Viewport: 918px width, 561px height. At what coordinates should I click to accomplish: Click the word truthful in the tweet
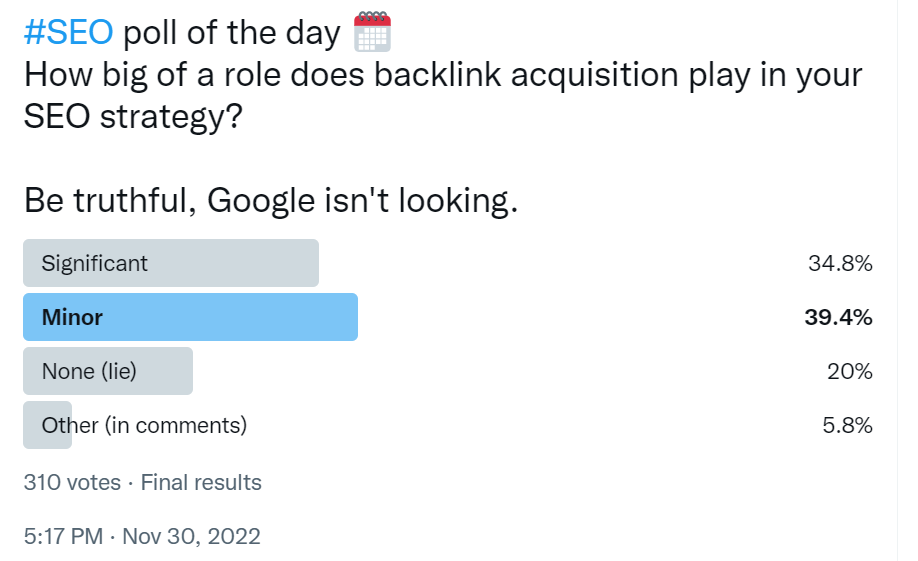[134, 200]
